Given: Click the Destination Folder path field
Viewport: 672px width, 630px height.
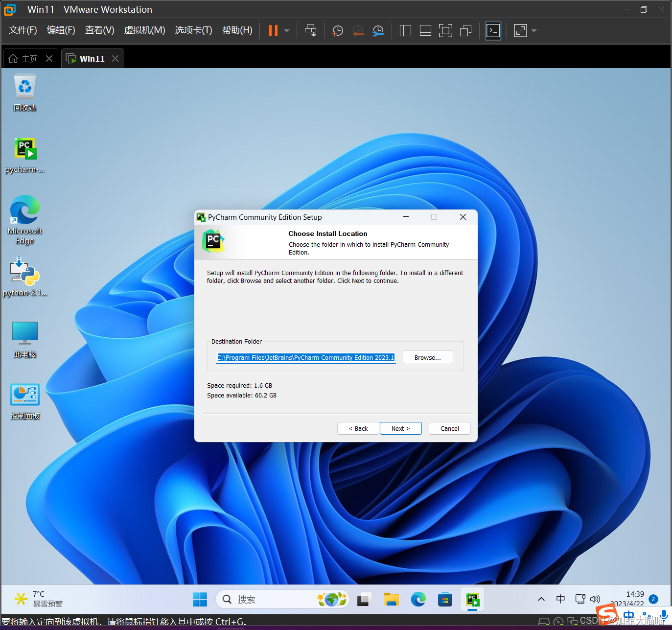Looking at the screenshot, I should coord(306,358).
